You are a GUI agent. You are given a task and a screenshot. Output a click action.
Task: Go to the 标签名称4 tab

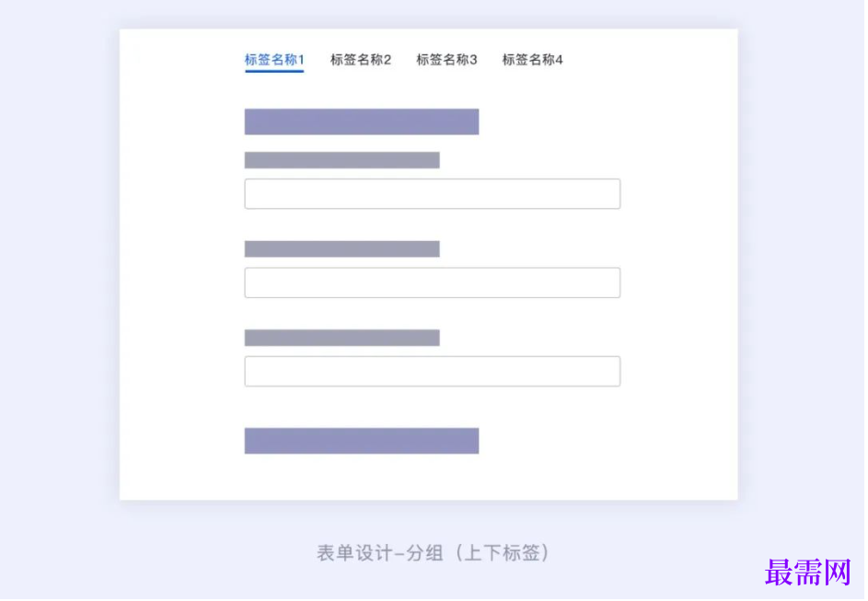coord(532,60)
